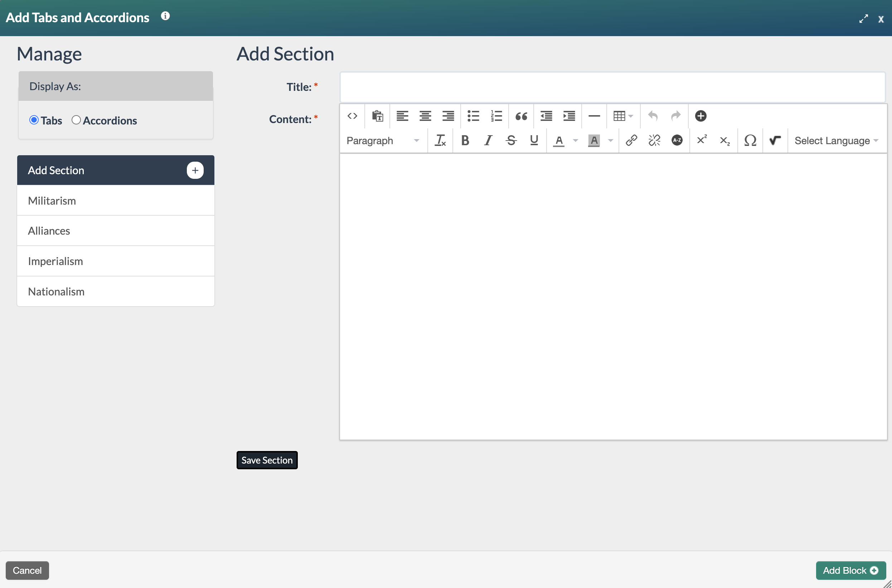Open the insert table dropdown
892x588 pixels.
pos(623,116)
